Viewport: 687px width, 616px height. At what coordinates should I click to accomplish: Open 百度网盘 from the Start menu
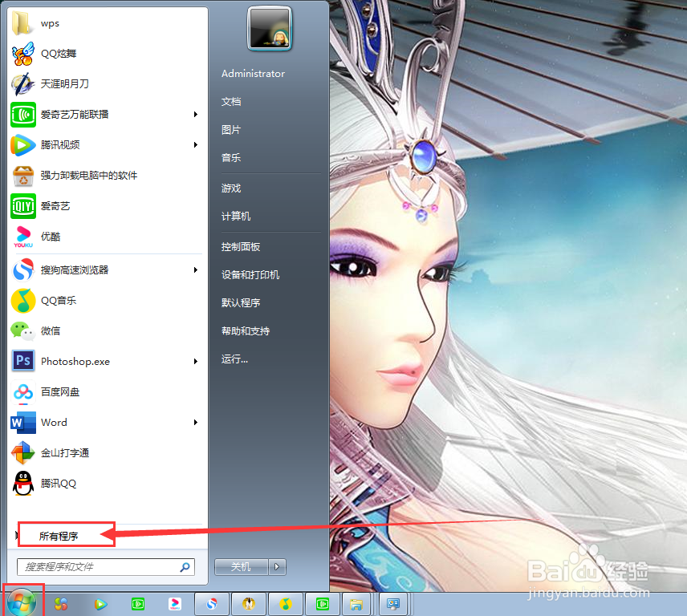click(106, 392)
